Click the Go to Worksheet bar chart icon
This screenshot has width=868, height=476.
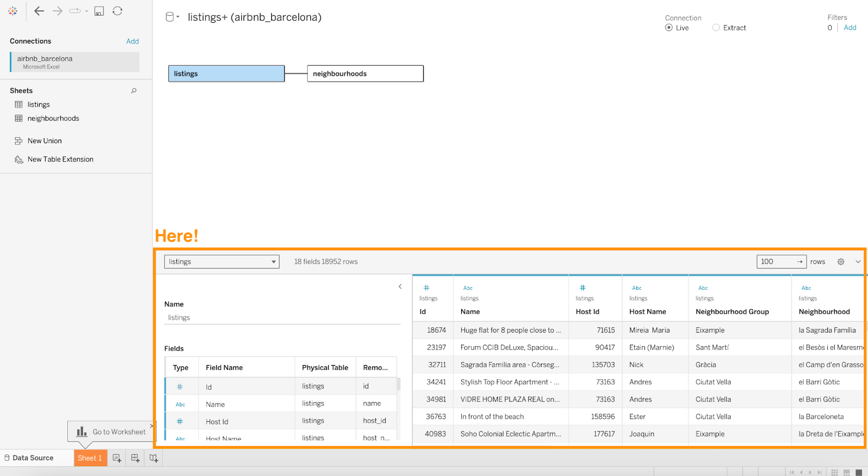pos(82,431)
